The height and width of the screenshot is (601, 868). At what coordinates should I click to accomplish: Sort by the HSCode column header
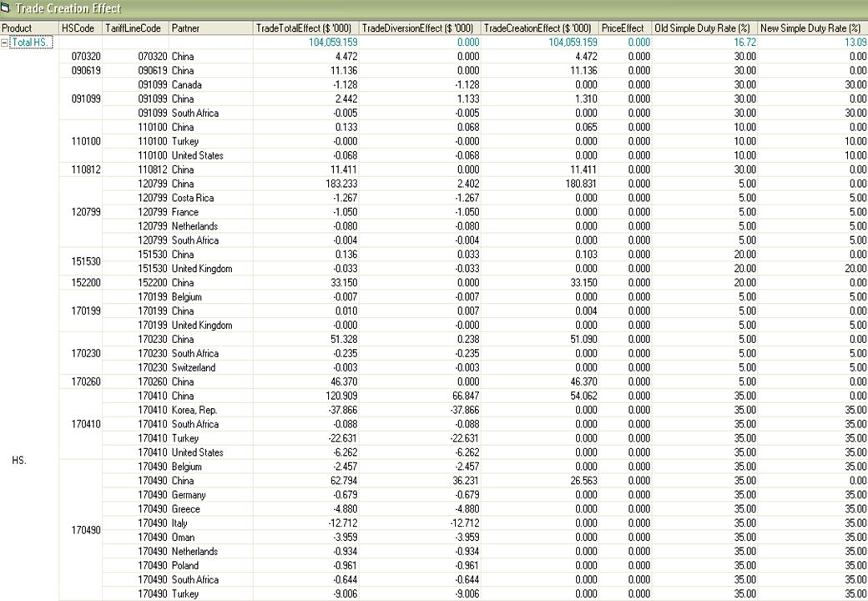(x=81, y=28)
